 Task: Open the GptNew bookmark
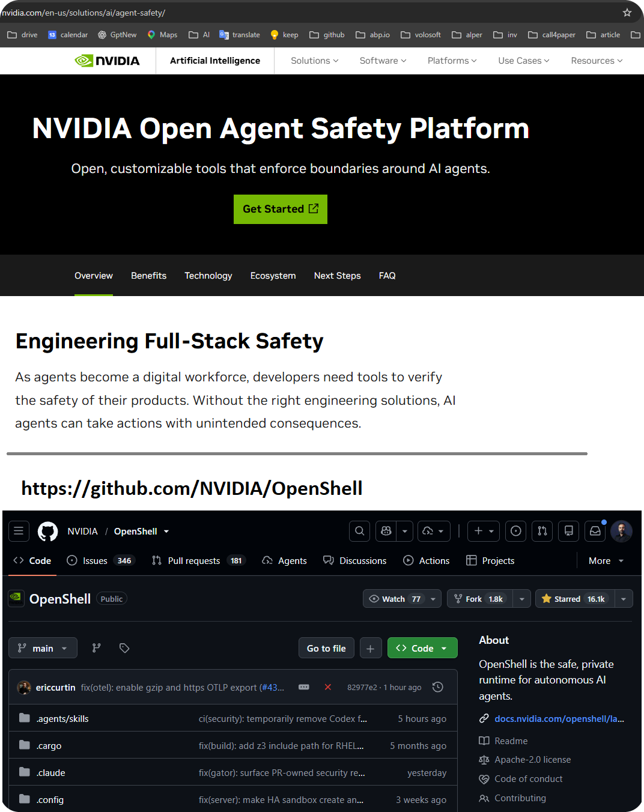(x=117, y=35)
